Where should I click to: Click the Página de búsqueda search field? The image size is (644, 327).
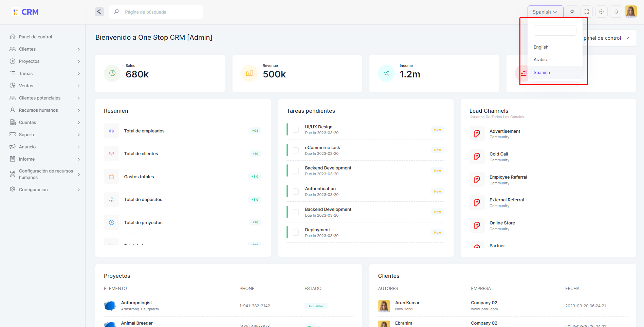point(156,12)
